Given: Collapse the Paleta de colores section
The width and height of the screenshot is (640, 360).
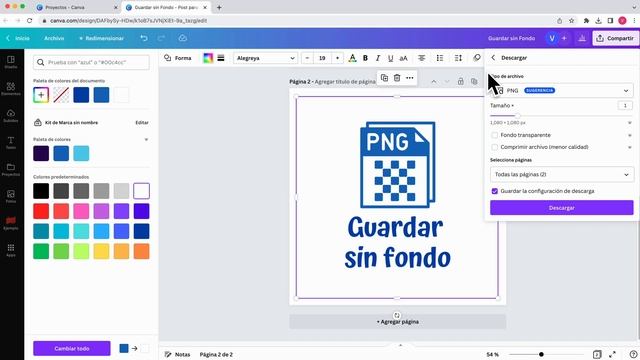Looking at the screenshot, I should (146, 140).
